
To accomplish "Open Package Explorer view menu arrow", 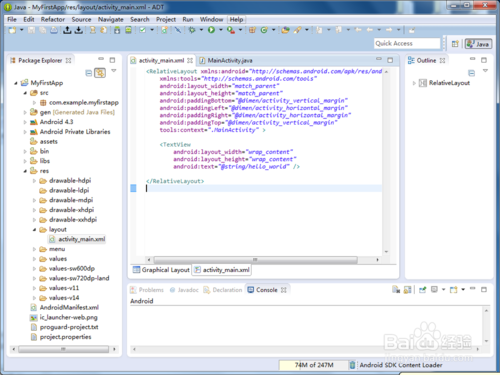I will pos(114,71).
